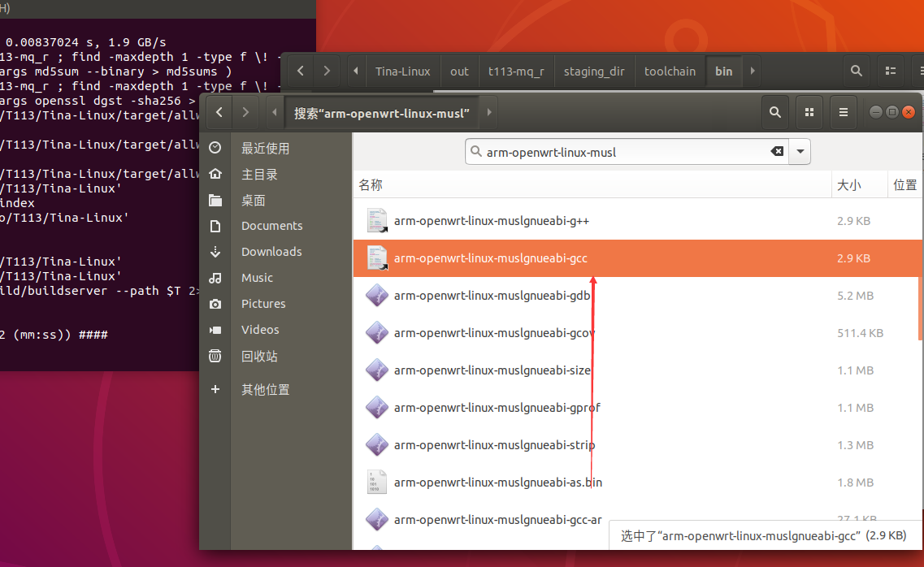Sort by 大小 column header

coord(859,185)
